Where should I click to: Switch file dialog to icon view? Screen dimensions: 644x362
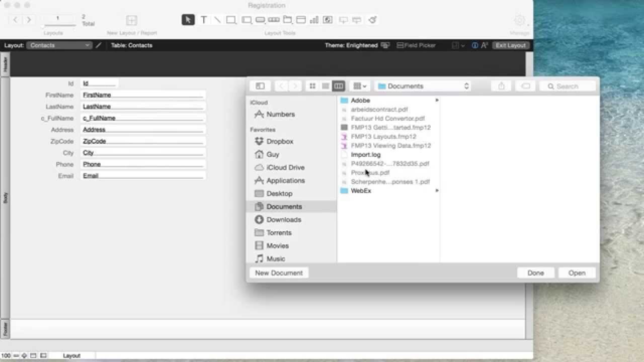(x=312, y=86)
